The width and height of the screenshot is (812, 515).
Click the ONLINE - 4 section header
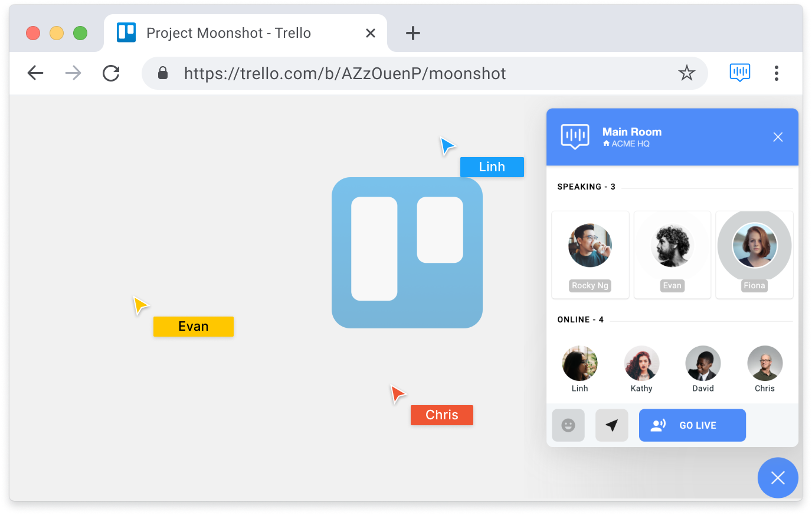581,320
